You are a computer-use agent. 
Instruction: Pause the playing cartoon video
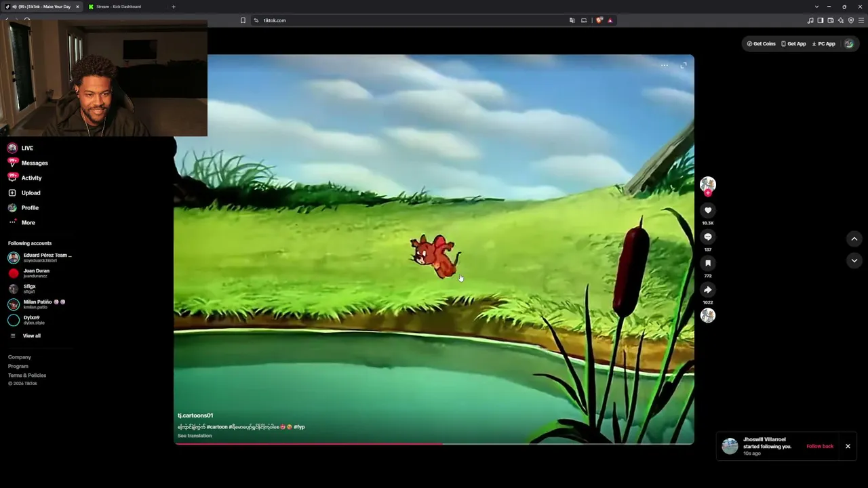point(434,249)
